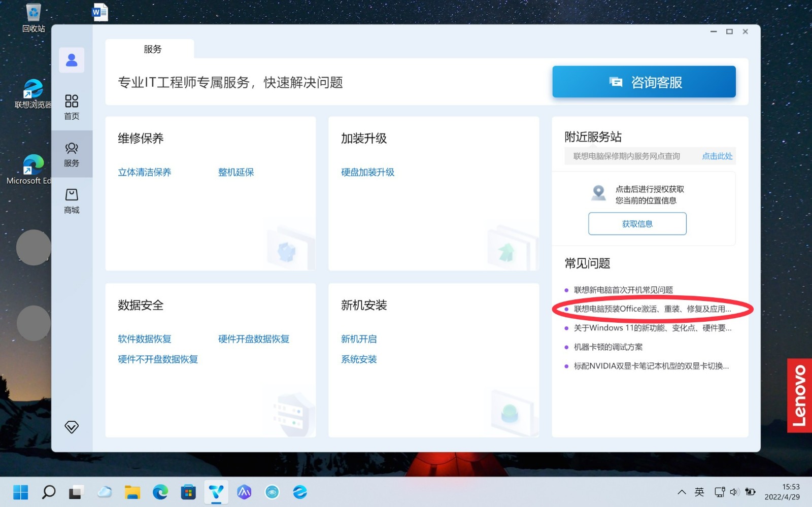Open network settings tray icon
Screen dimensions: 812x507
pos(720,492)
